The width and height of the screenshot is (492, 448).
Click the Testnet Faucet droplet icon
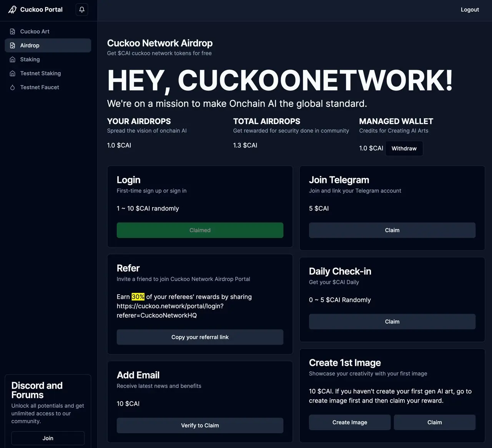click(x=12, y=88)
